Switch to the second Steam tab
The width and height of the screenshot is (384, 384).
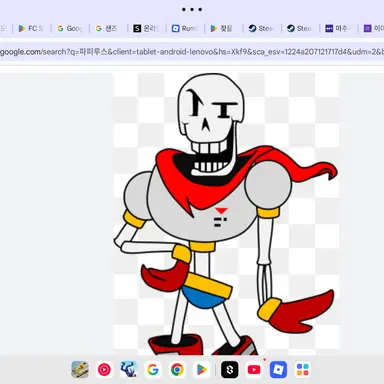tap(300, 29)
